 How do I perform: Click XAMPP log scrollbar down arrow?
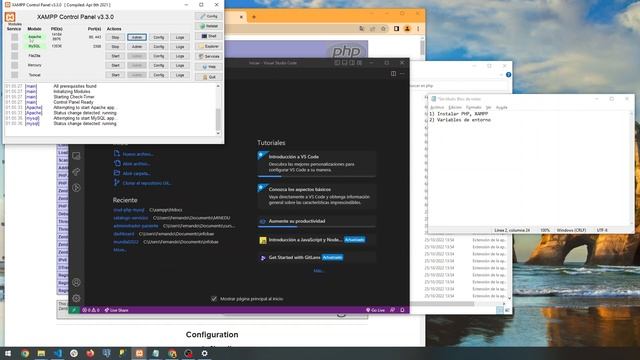tap(218, 133)
